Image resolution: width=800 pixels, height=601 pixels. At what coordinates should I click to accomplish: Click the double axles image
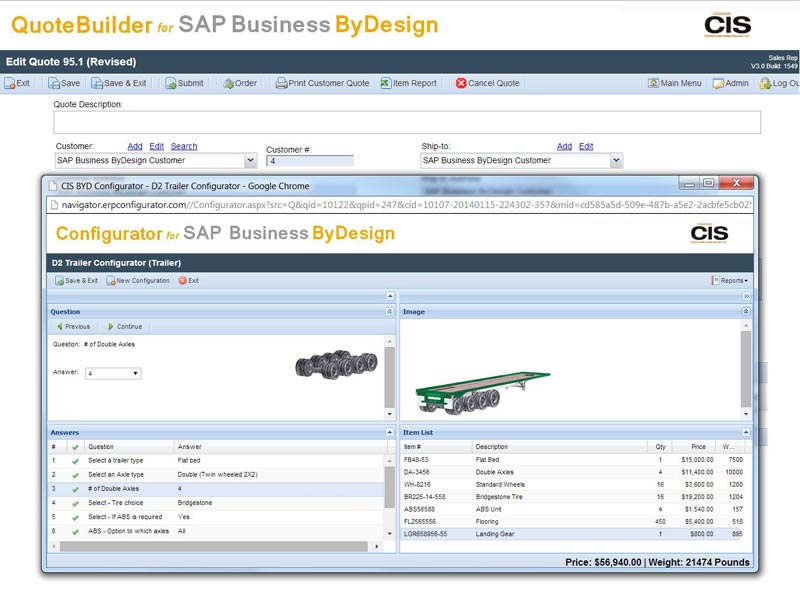[x=336, y=365]
